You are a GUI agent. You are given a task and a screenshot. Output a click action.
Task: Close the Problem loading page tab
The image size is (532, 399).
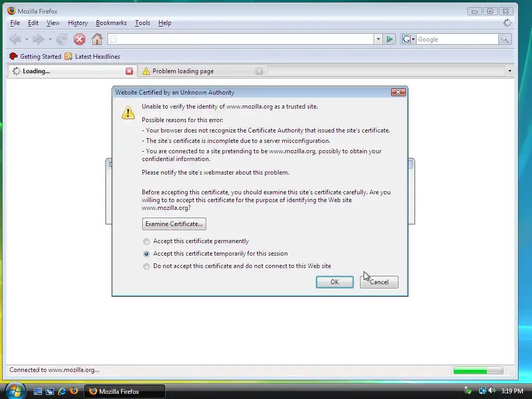click(259, 71)
